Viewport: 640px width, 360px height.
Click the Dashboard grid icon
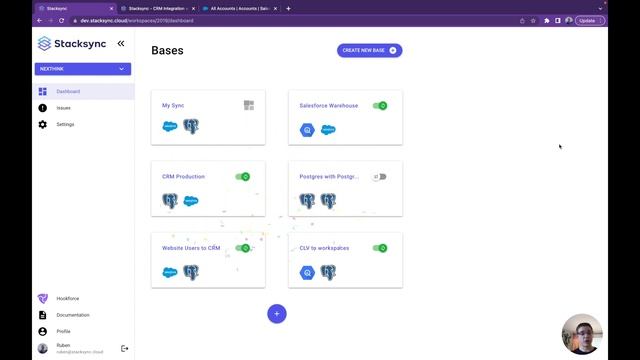point(42,91)
